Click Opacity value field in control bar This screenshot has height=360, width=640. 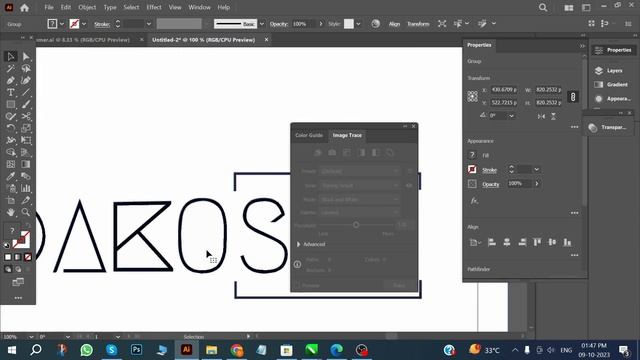point(303,24)
